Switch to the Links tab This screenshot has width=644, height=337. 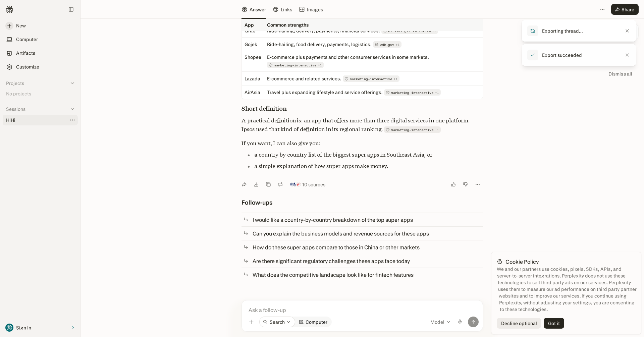(283, 9)
